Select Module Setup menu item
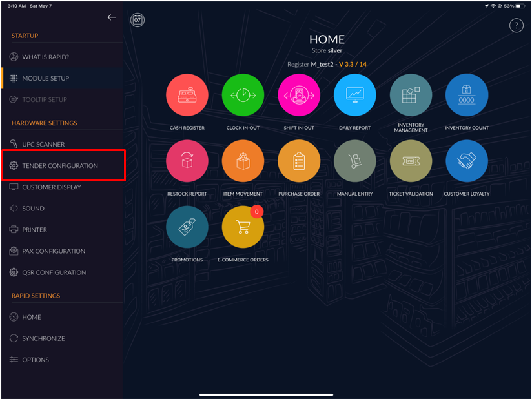Viewport: 532px width, 399px height. click(x=45, y=78)
